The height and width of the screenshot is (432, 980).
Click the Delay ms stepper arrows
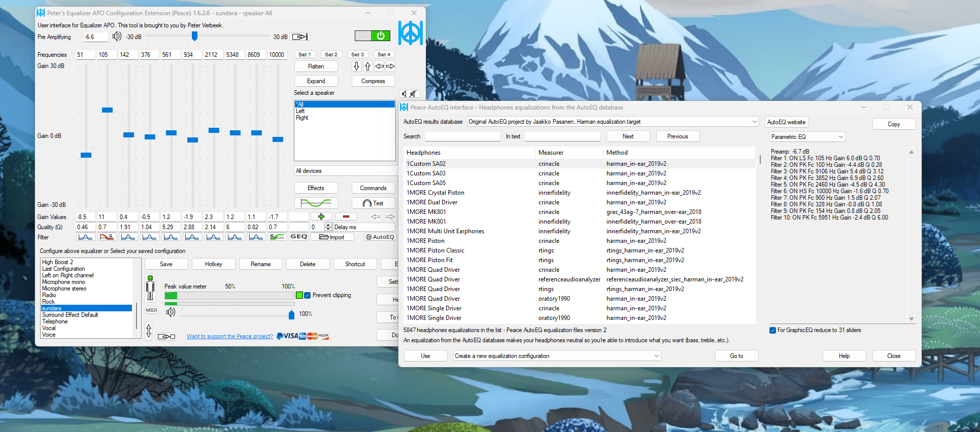click(x=328, y=227)
